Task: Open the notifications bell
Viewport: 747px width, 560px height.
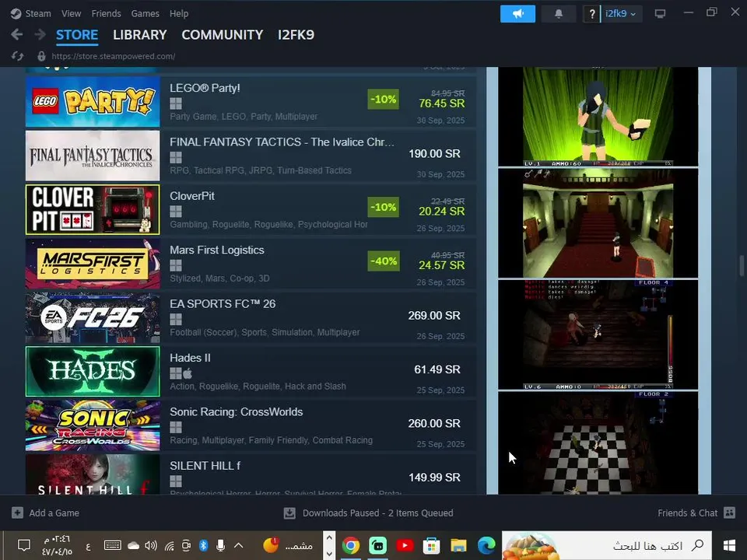Action: (559, 14)
